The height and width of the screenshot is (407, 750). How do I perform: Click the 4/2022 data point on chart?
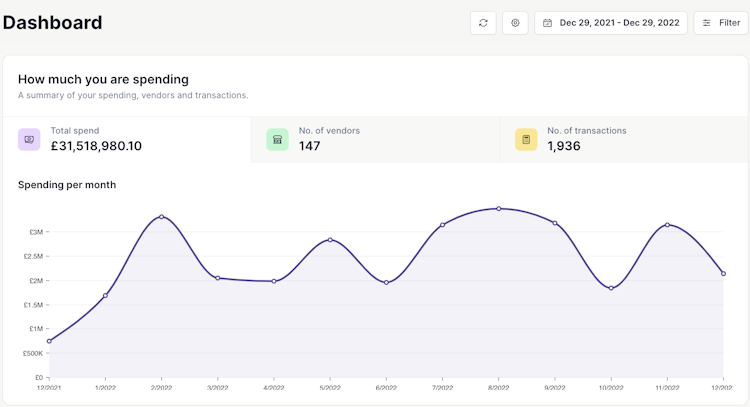[274, 281]
